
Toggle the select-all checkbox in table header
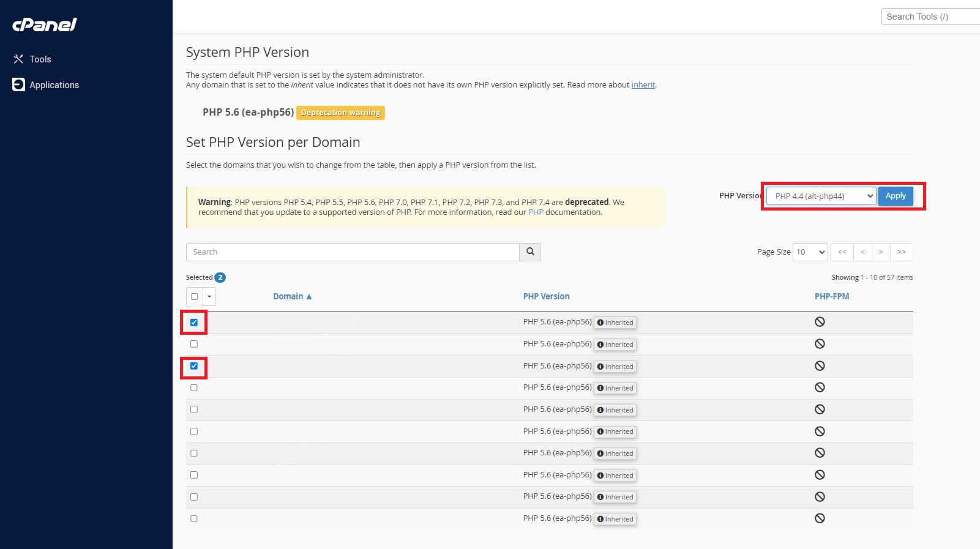pos(195,296)
